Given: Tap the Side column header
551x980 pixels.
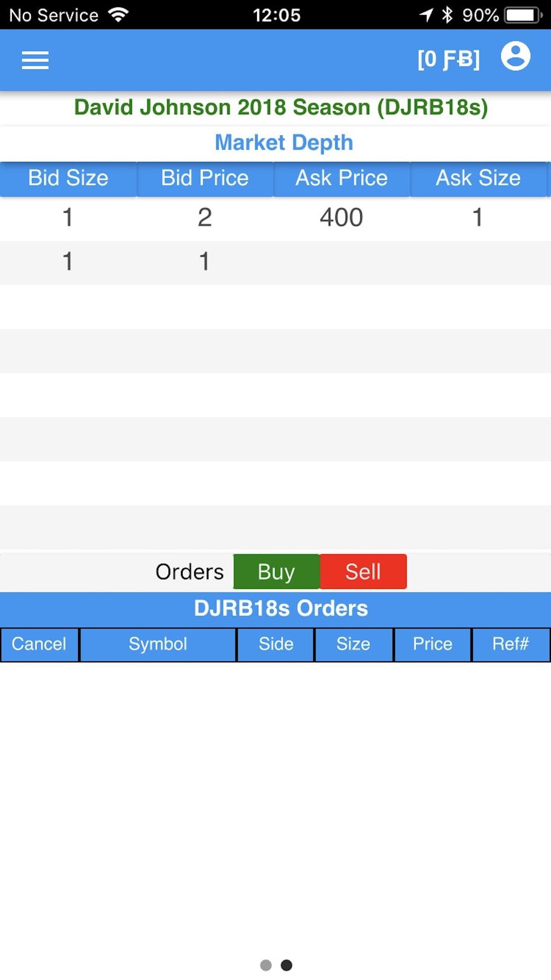Looking at the screenshot, I should tap(276, 644).
